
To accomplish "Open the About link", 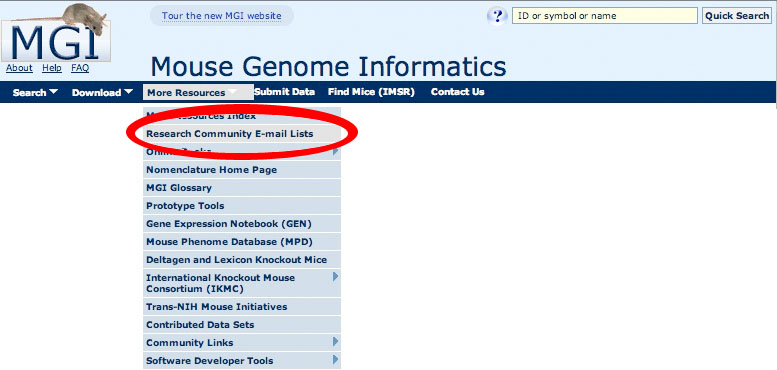I will click(19, 68).
